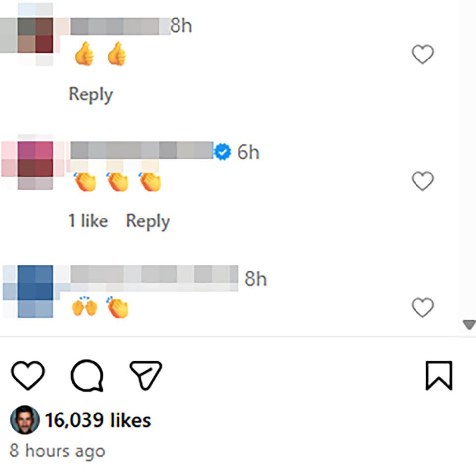476x473 pixels.
Task: Open avatar of the verified clapping commenter
Action: tap(35, 162)
